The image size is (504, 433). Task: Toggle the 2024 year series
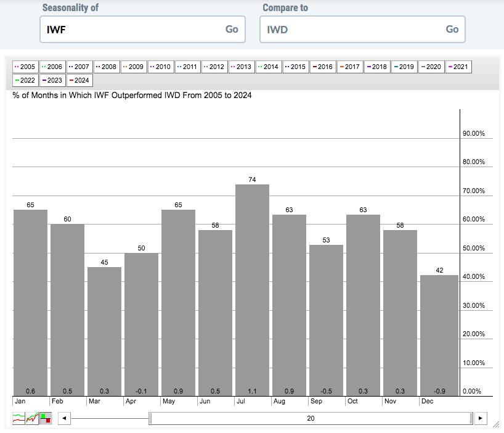(79, 80)
